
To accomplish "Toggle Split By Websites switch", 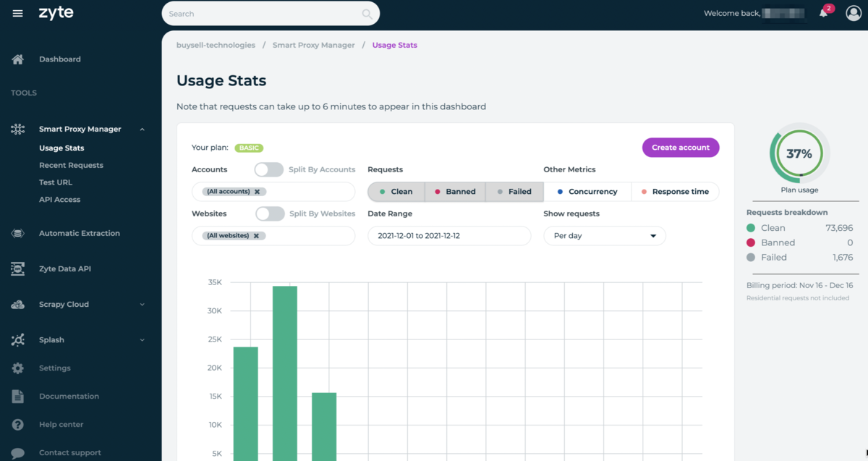I will [270, 213].
